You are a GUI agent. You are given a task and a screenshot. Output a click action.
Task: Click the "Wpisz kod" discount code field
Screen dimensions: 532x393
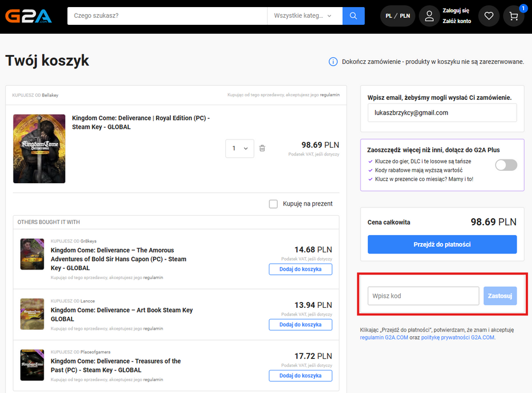click(423, 295)
